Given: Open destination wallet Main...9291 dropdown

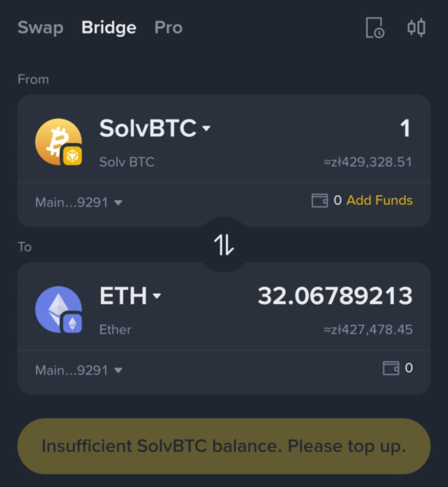Looking at the screenshot, I should [79, 370].
